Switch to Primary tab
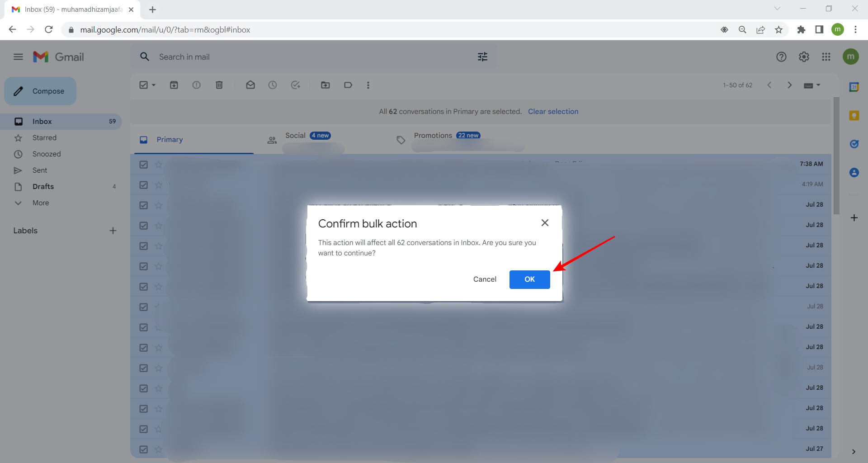 tap(194, 140)
